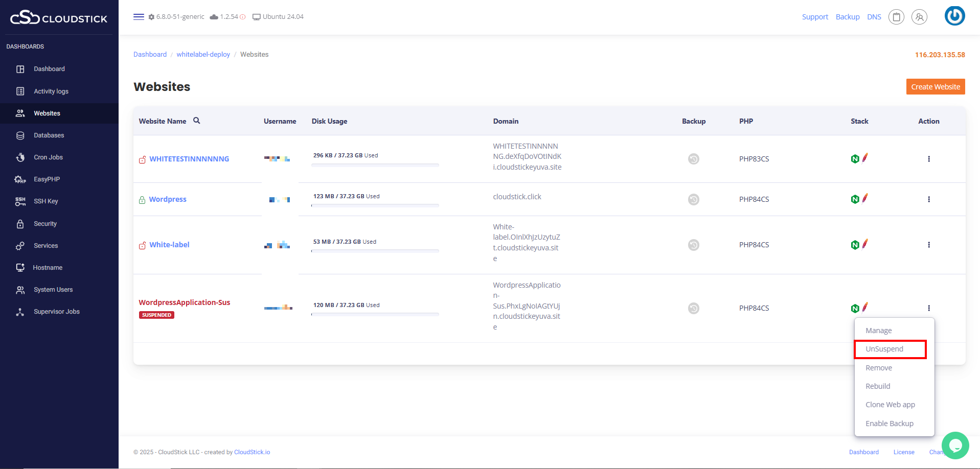
Task: Open the whitelabel-deploy breadcrumb link
Action: tap(203, 55)
